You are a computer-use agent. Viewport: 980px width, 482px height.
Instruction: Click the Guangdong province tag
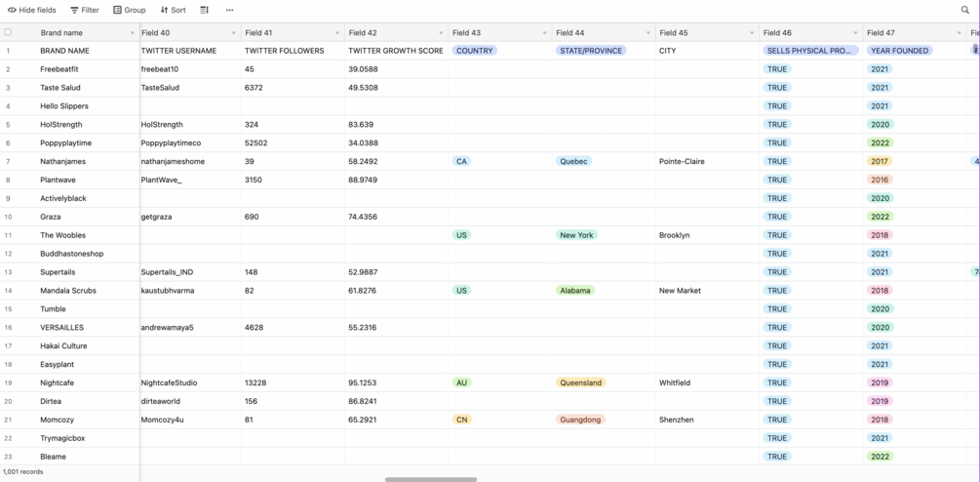click(580, 420)
